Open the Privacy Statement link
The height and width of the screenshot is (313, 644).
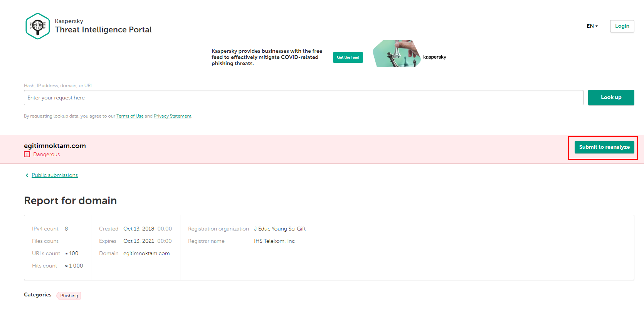click(172, 116)
